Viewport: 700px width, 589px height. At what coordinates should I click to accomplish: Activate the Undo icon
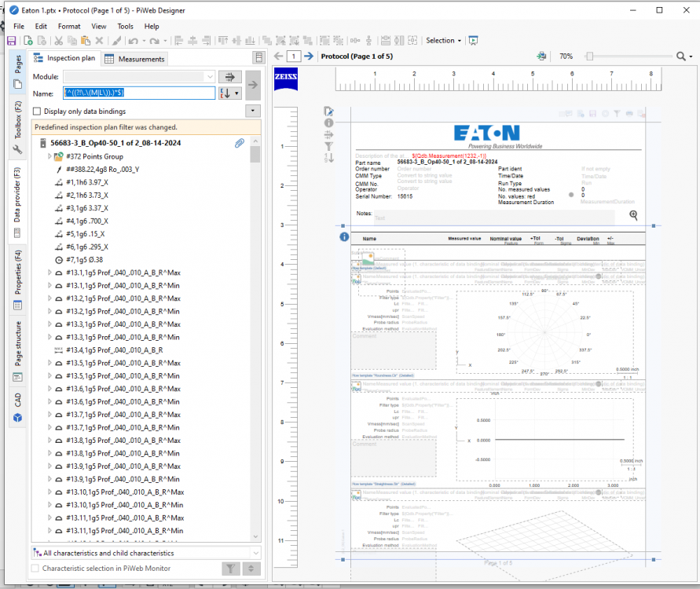click(132, 40)
